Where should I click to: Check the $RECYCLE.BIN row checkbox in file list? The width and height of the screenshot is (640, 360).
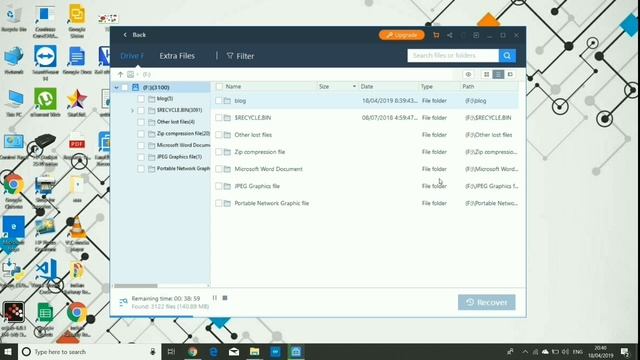219,118
